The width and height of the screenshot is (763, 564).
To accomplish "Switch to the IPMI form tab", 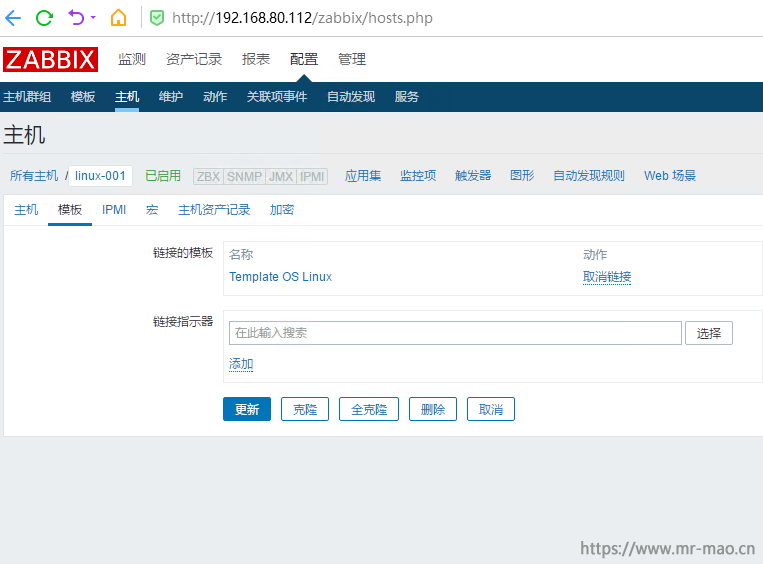I will [114, 210].
